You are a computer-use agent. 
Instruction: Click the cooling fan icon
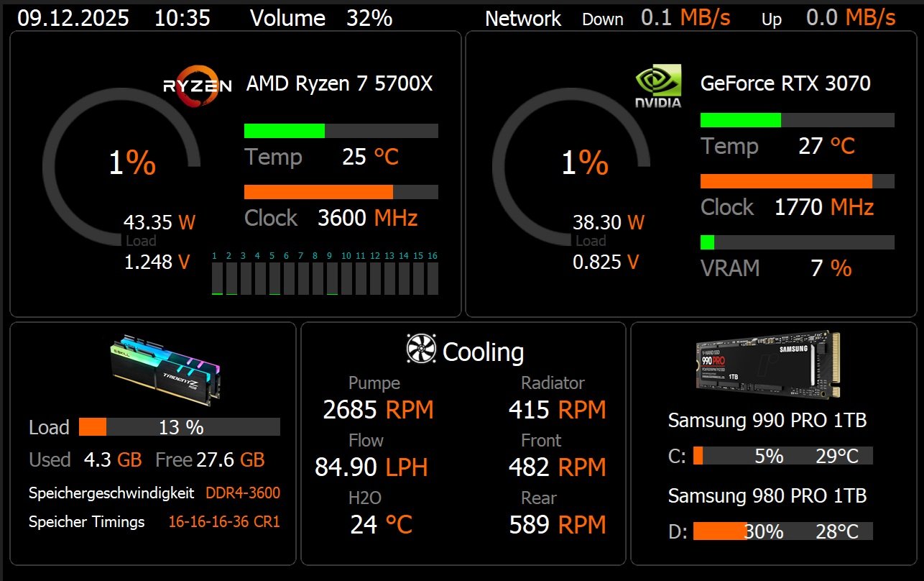pos(421,349)
